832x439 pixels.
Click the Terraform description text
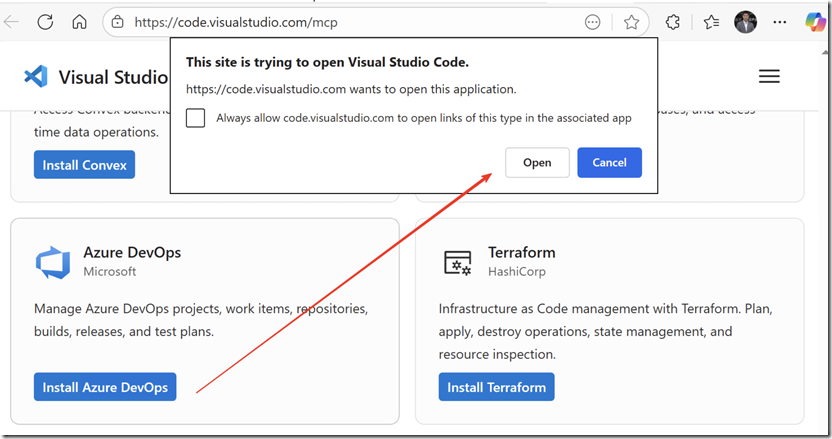[x=605, y=331]
